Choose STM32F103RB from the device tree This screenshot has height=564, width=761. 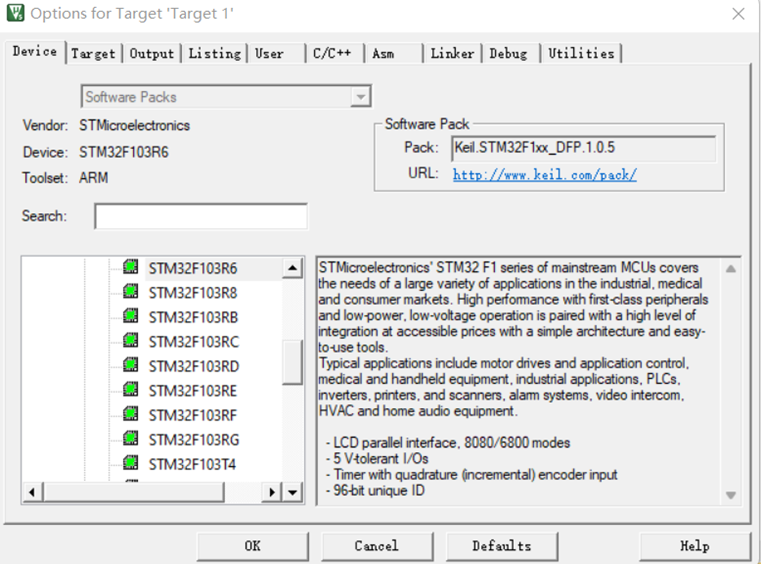pos(193,317)
